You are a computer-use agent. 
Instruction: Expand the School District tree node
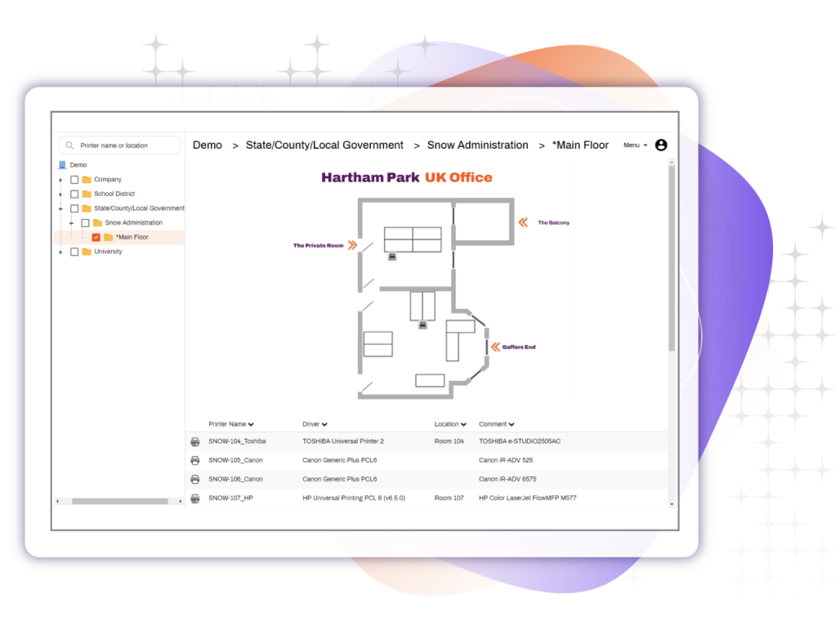click(61, 195)
